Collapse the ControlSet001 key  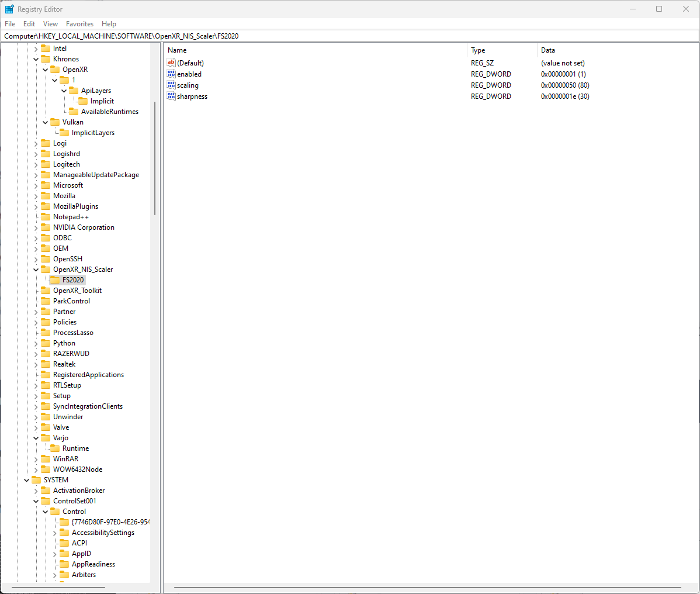(36, 501)
